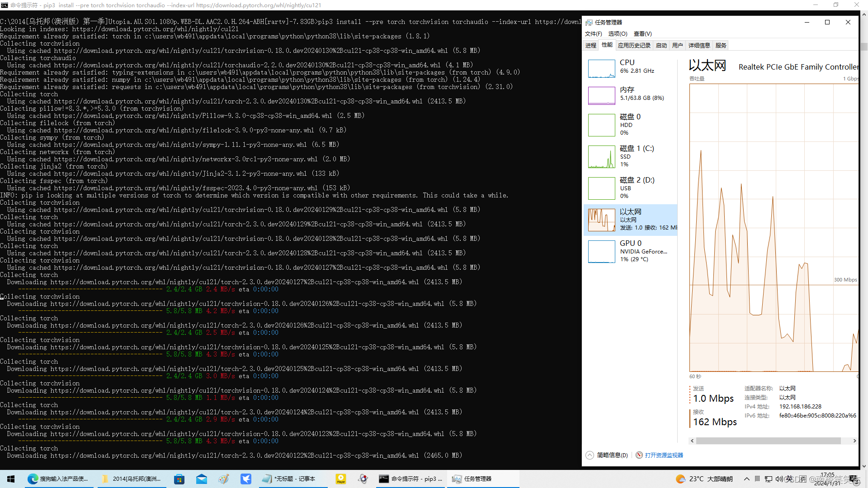Switch to the 详细信息 tab
The image size is (868, 488).
point(699,45)
